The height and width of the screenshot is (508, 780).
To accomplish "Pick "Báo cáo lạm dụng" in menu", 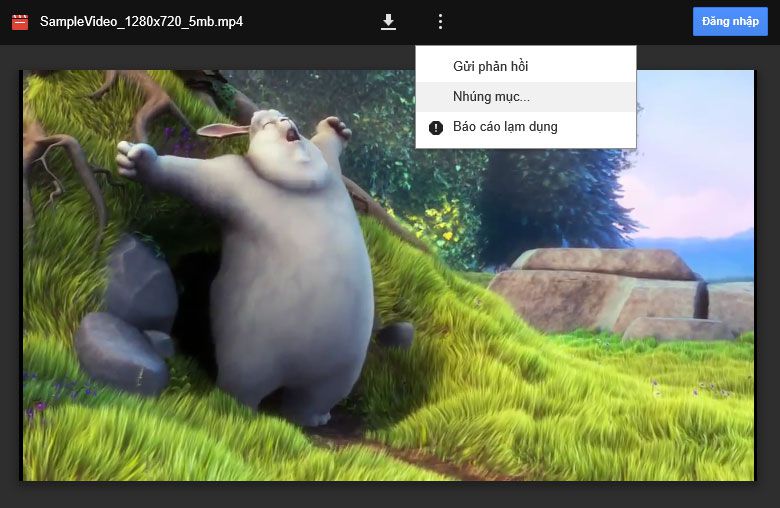I will 526,127.
